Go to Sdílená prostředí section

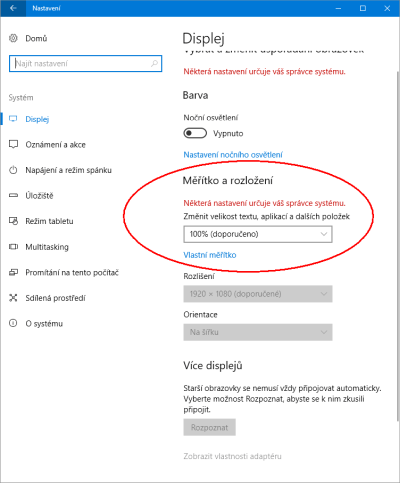pyautogui.click(x=55, y=298)
